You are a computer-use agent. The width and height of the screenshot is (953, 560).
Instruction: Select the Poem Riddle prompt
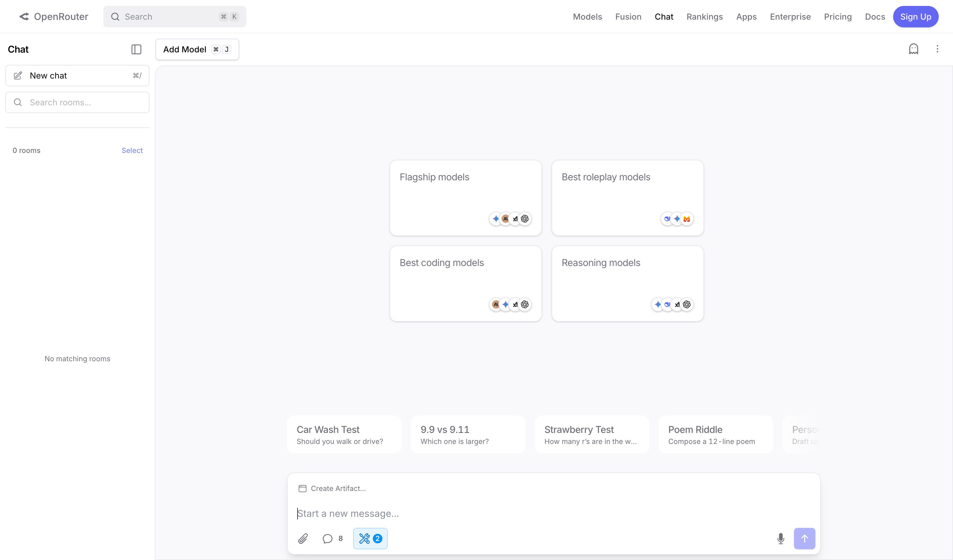click(x=716, y=434)
